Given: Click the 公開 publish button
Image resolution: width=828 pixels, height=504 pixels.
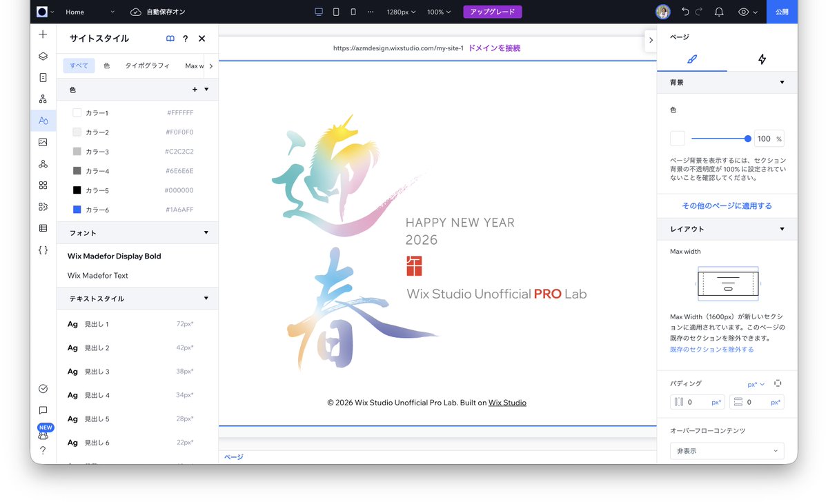Looking at the screenshot, I should [782, 12].
